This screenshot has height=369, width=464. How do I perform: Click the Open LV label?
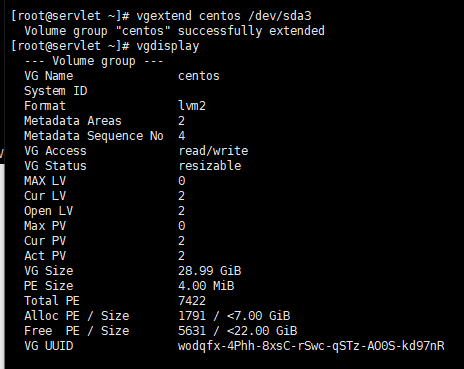coord(48,211)
